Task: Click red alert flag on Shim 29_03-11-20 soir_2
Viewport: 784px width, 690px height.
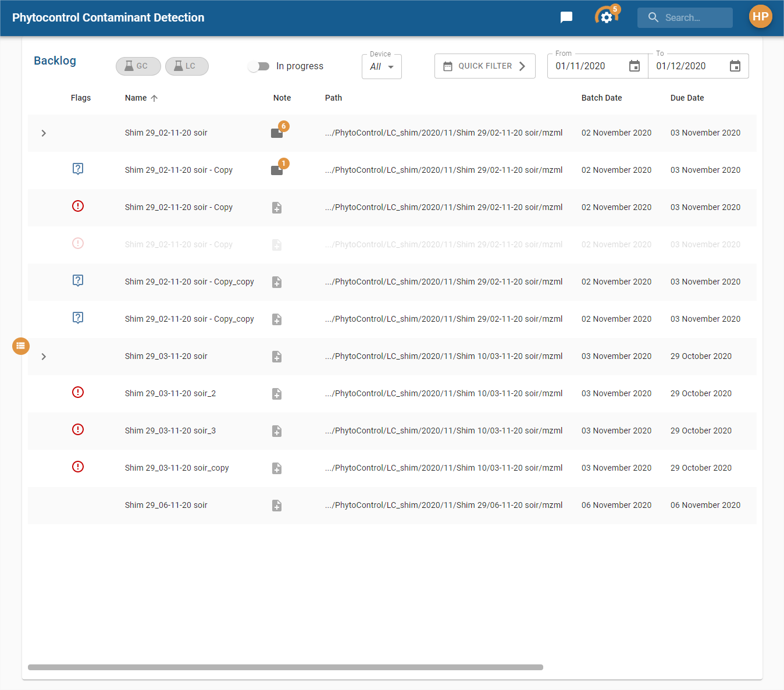Action: pos(78,393)
